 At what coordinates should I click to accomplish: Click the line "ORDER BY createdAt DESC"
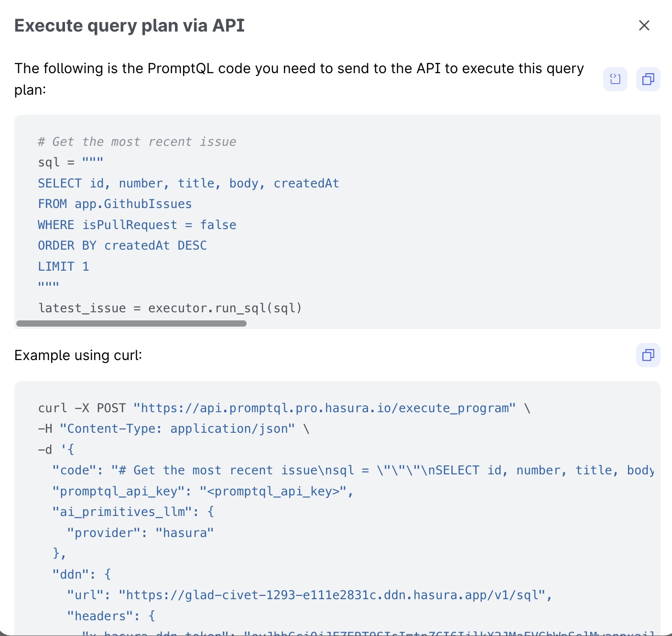[x=122, y=245]
